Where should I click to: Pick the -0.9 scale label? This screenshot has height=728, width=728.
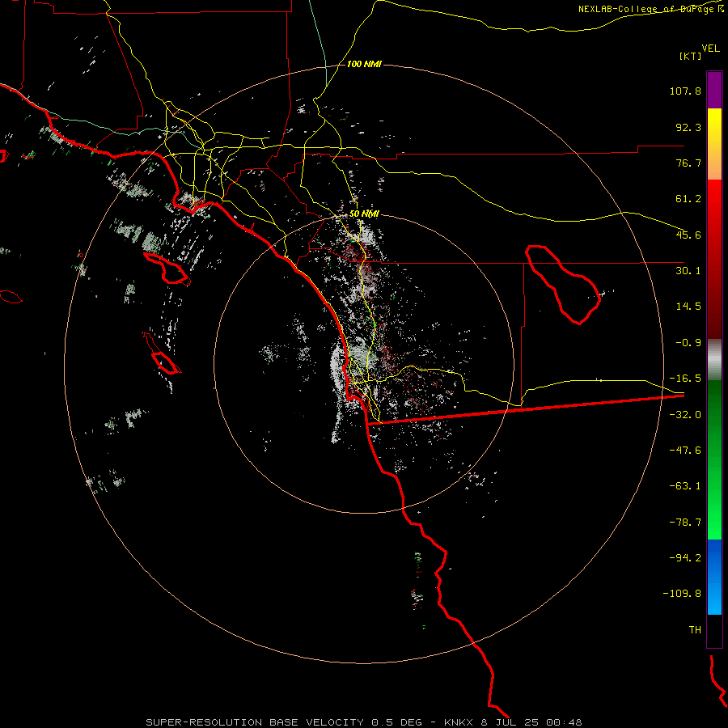pyautogui.click(x=688, y=342)
